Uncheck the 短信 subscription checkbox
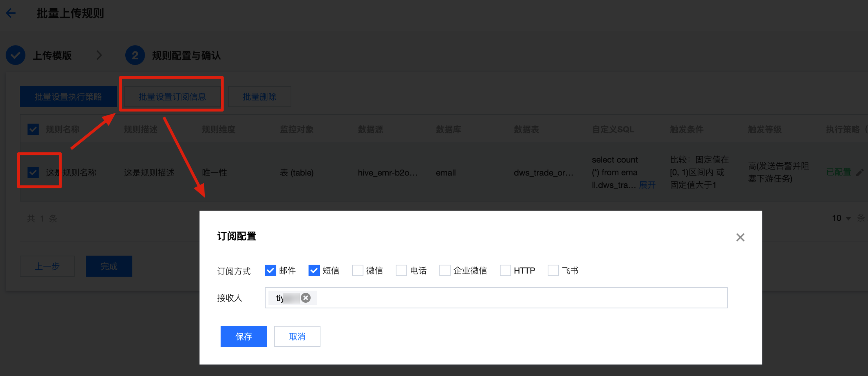The width and height of the screenshot is (868, 376). (x=314, y=270)
